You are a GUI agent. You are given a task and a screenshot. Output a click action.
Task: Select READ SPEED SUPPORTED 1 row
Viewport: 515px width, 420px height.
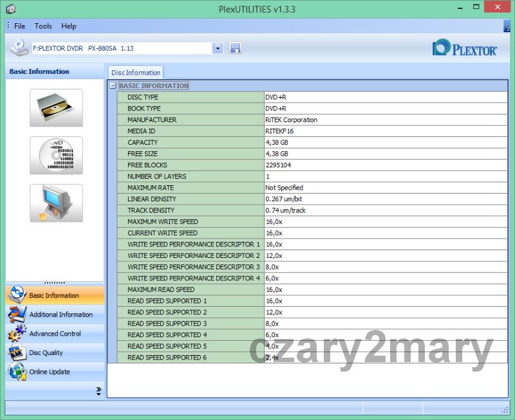point(312,301)
